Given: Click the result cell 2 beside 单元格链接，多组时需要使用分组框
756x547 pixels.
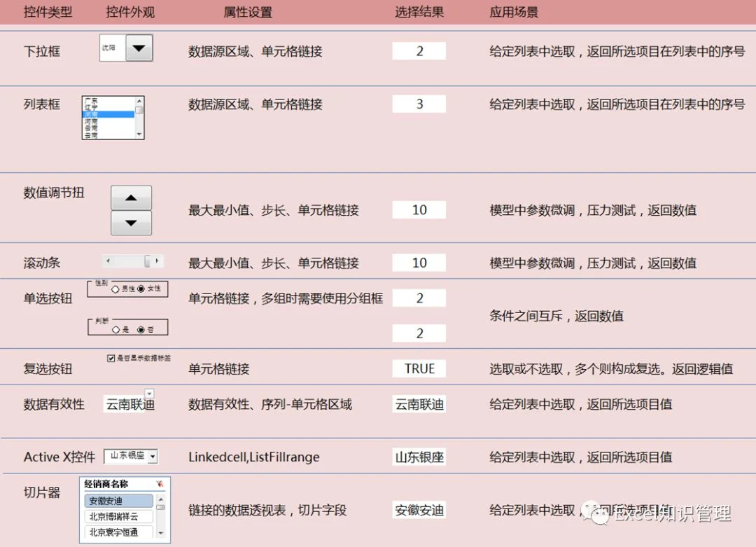Looking at the screenshot, I should tap(419, 298).
